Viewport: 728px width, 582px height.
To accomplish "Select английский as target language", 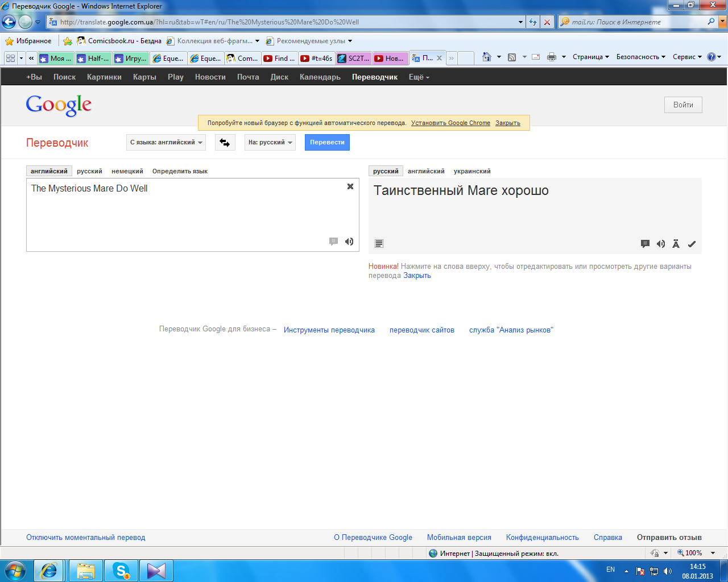I will (426, 171).
